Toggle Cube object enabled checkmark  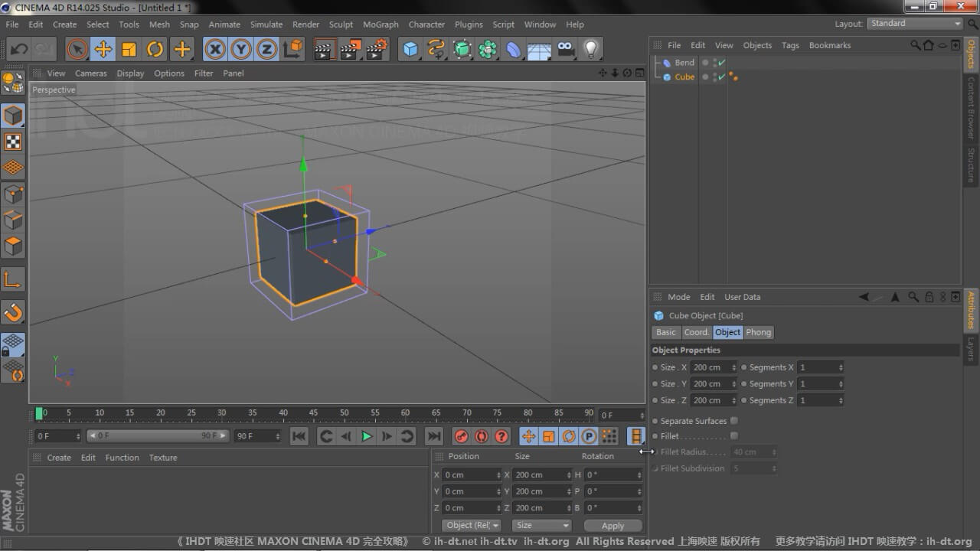[721, 77]
